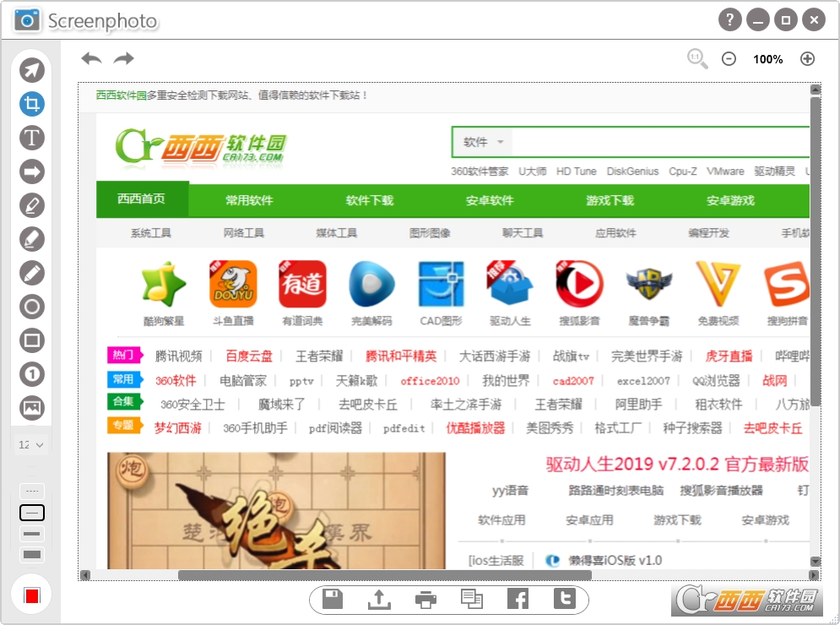Screen dimensions: 840x625
Task: Select the Text tool
Action: [x=31, y=138]
